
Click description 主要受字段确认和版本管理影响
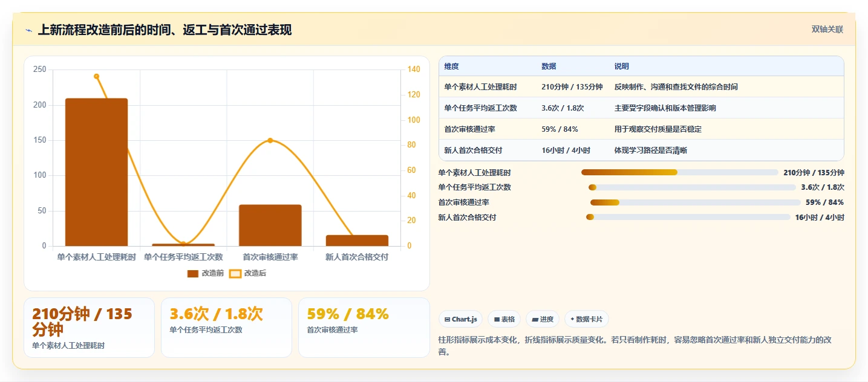click(665, 108)
